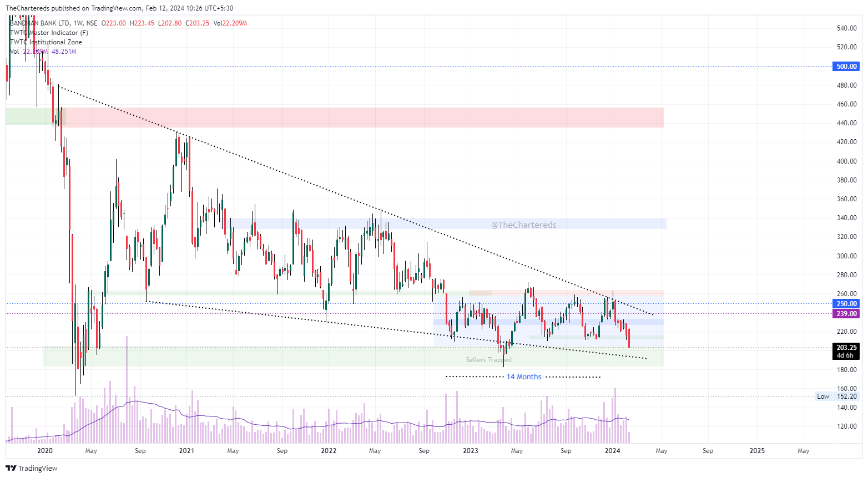Click the 2022 label on time axis
The height and width of the screenshot is (478, 868).
(329, 451)
